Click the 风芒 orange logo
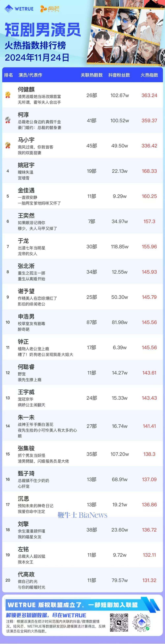165x644 pixels. coord(50,9)
